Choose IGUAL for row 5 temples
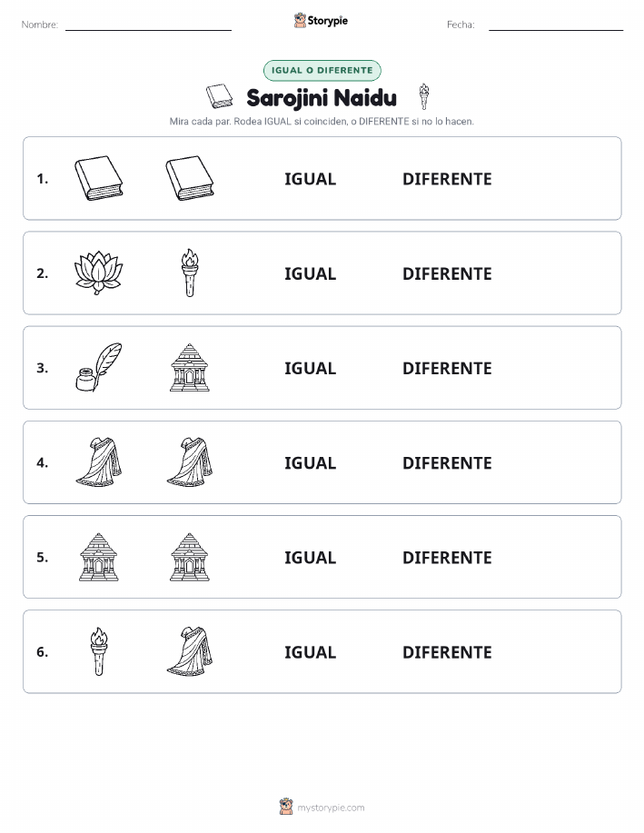 point(311,557)
